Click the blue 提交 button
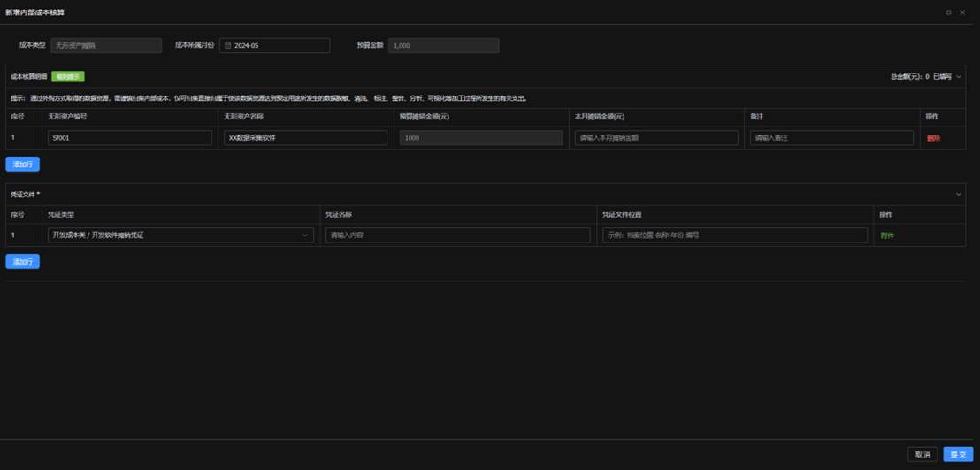The image size is (980, 470). [958, 454]
